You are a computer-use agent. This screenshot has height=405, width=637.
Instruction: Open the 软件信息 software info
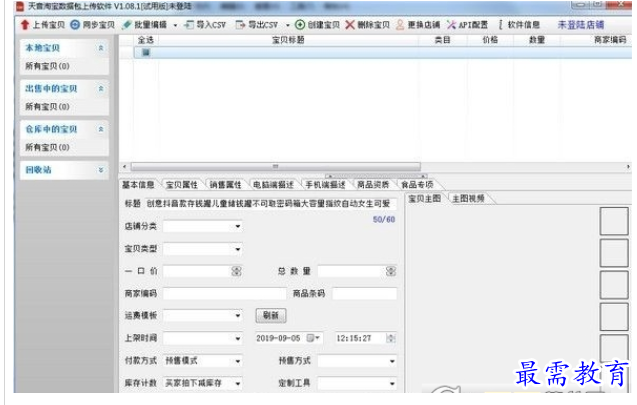[519, 25]
